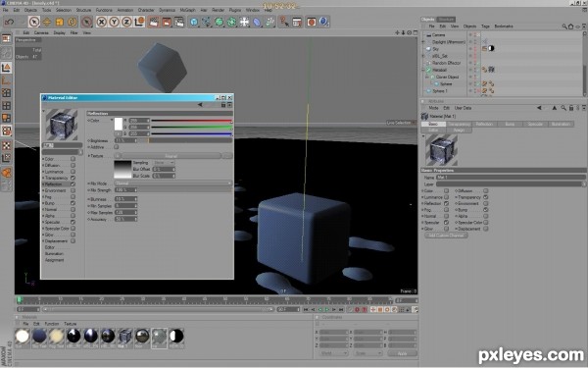Click the Array modeling objects icon
Viewport: 588px width, 368px height.
[x=231, y=22]
